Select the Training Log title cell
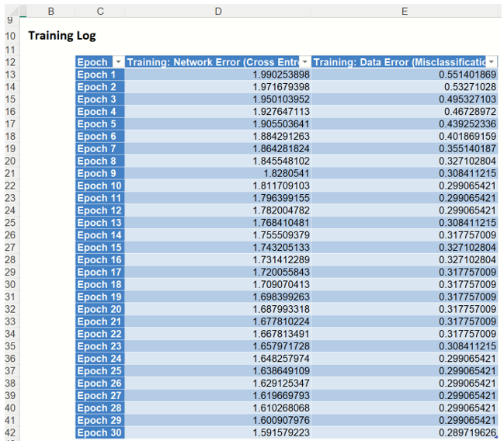Image resolution: width=504 pixels, height=441 pixels. (62, 36)
